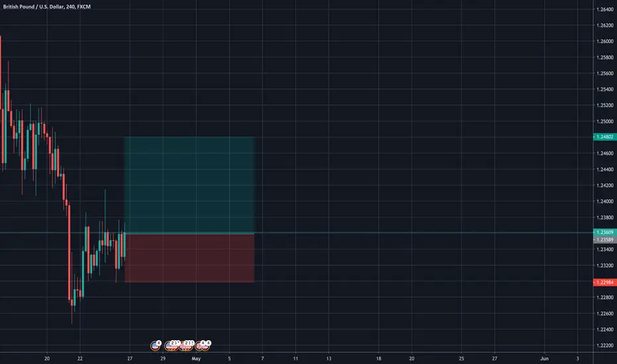Click the 1.22800 price axis label

coord(605,297)
